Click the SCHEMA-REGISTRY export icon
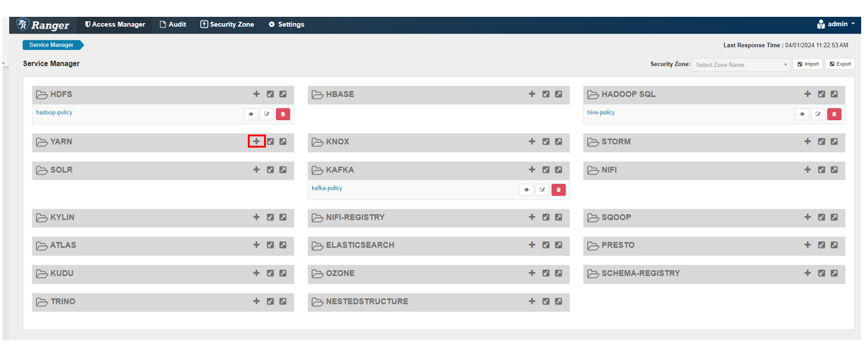 click(x=834, y=273)
